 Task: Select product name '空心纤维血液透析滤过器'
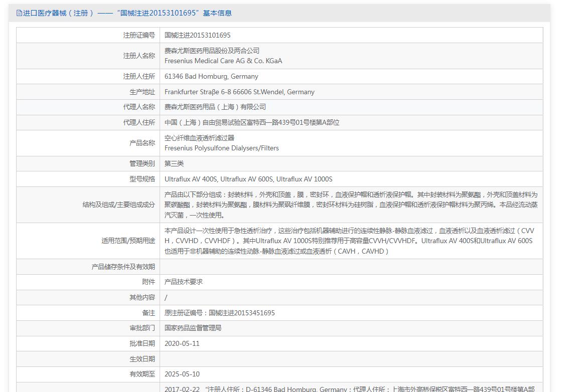coord(199,138)
